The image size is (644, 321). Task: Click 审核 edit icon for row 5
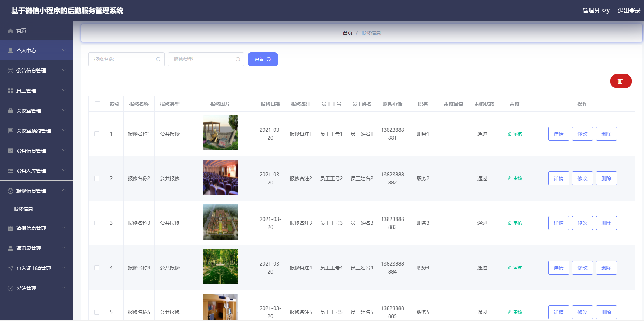pyautogui.click(x=509, y=312)
